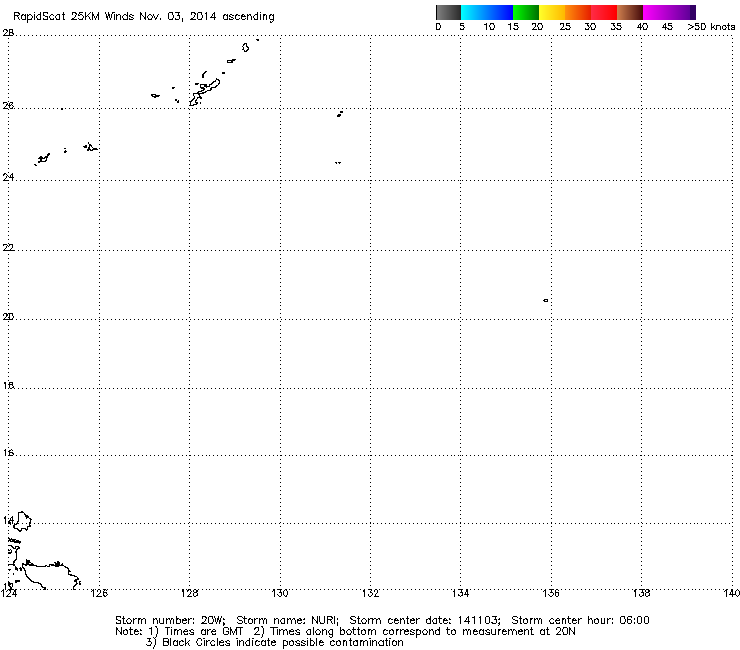Image resolution: width=740 pixels, height=650 pixels.
Task: Click the '>50 knots' legend label
Action: coord(711,27)
